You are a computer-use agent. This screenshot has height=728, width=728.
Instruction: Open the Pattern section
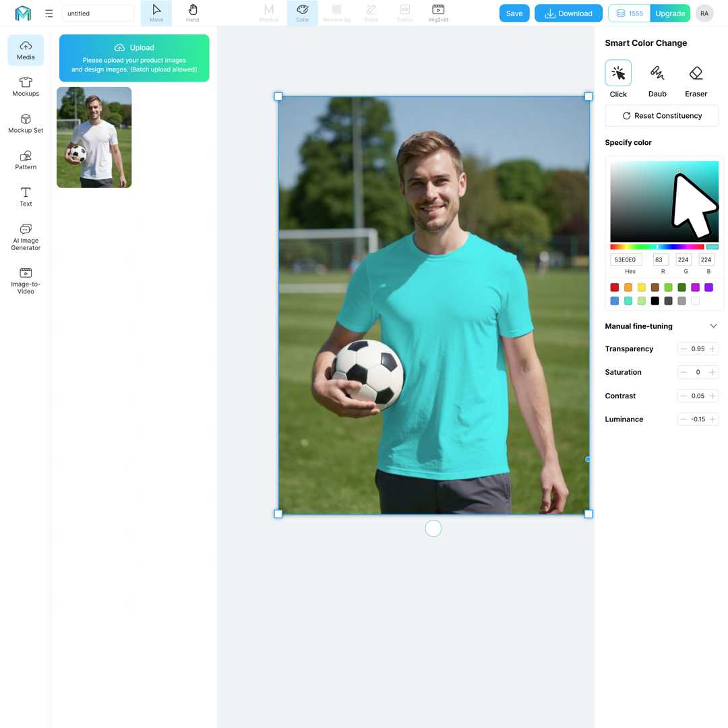[26, 160]
